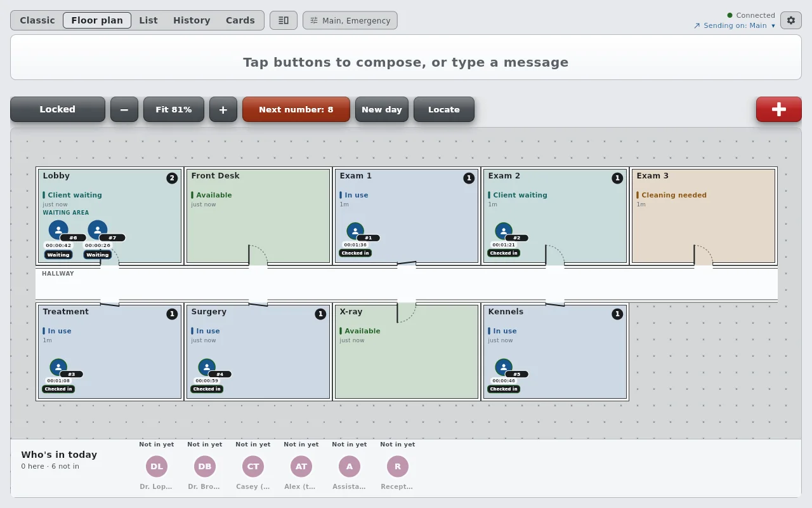Toggle the side panel layout icon
This screenshot has height=508, width=812.
[x=284, y=20]
